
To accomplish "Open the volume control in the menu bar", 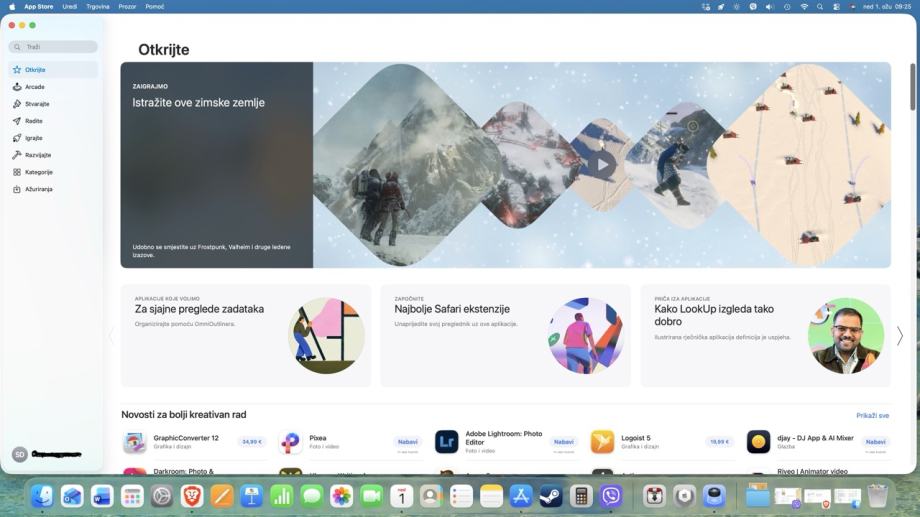I will coord(770,6).
